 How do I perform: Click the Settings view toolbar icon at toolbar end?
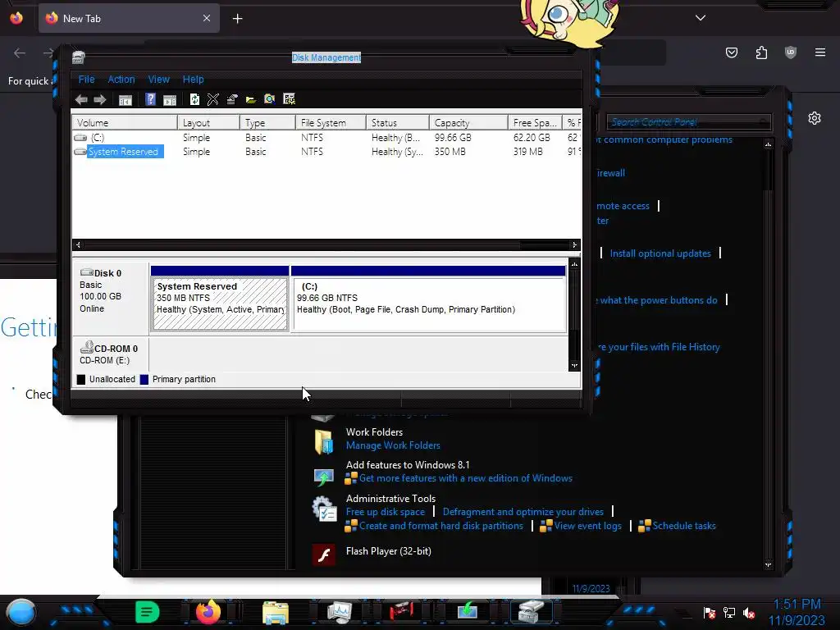coord(290,99)
